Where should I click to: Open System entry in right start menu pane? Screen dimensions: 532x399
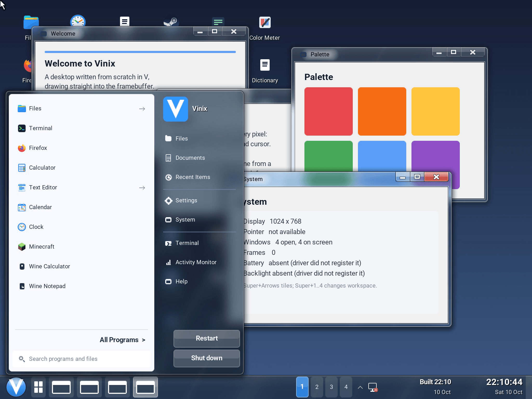point(199,220)
